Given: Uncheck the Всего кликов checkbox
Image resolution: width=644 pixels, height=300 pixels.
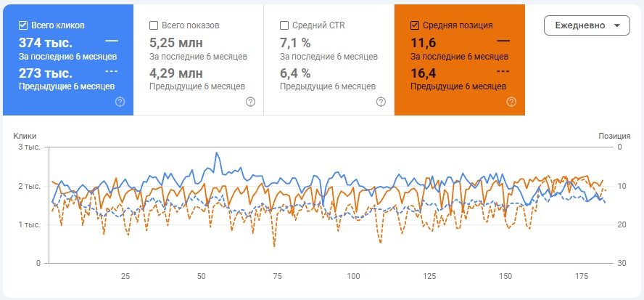Looking at the screenshot, I should tap(23, 25).
